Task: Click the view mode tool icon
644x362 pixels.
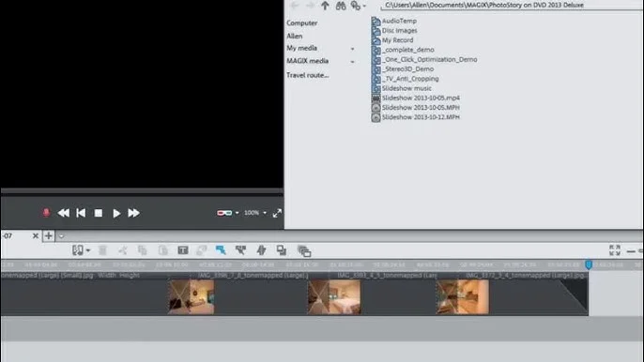Action: point(78,250)
